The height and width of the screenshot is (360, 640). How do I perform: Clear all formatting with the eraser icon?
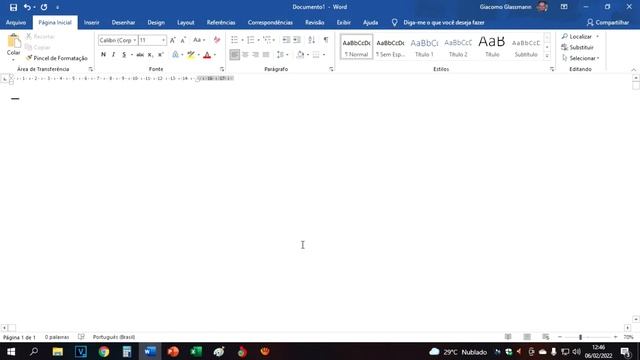point(217,40)
